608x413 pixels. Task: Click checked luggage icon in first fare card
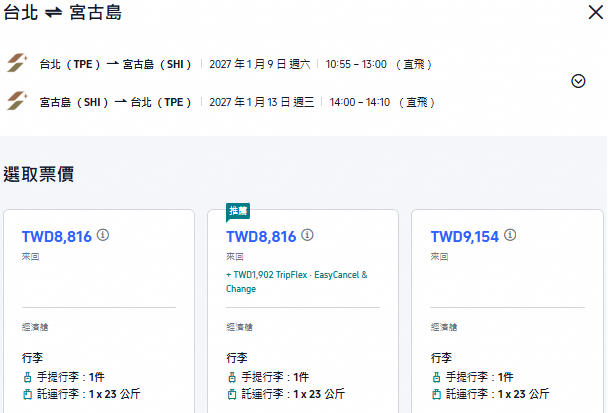[x=27, y=394]
